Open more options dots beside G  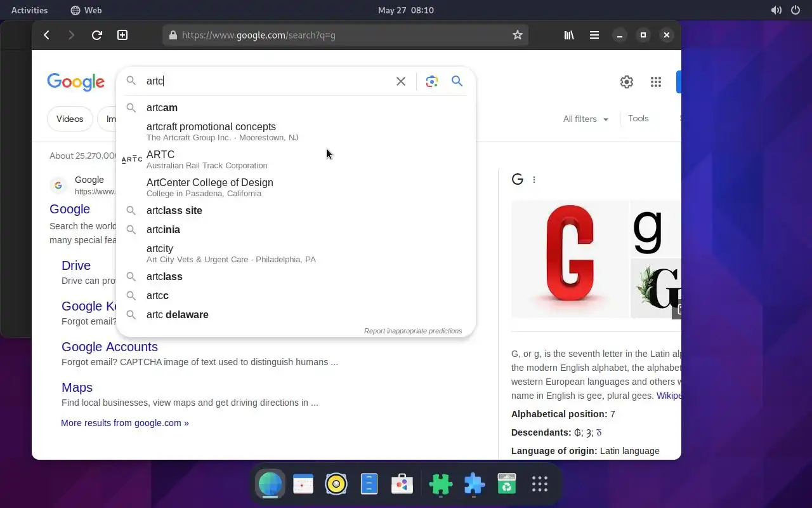[x=534, y=180]
